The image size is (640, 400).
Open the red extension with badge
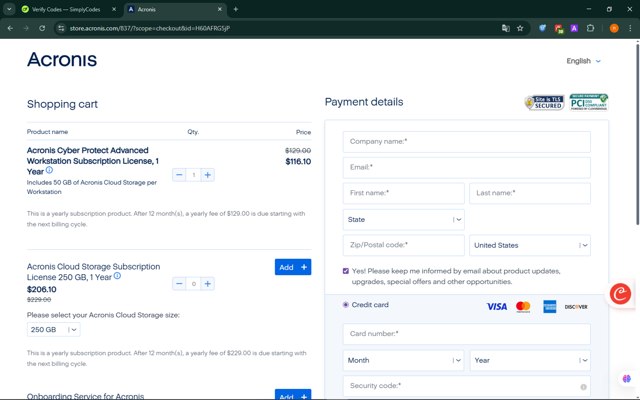click(558, 28)
